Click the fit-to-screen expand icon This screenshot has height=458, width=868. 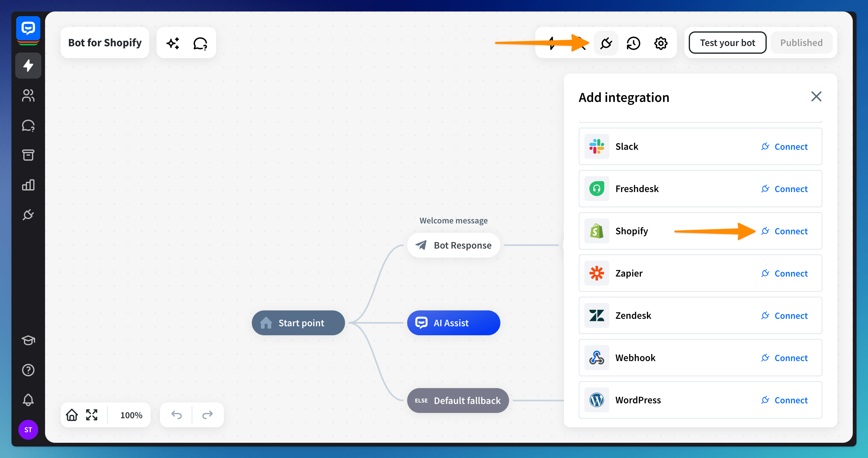(x=92, y=414)
